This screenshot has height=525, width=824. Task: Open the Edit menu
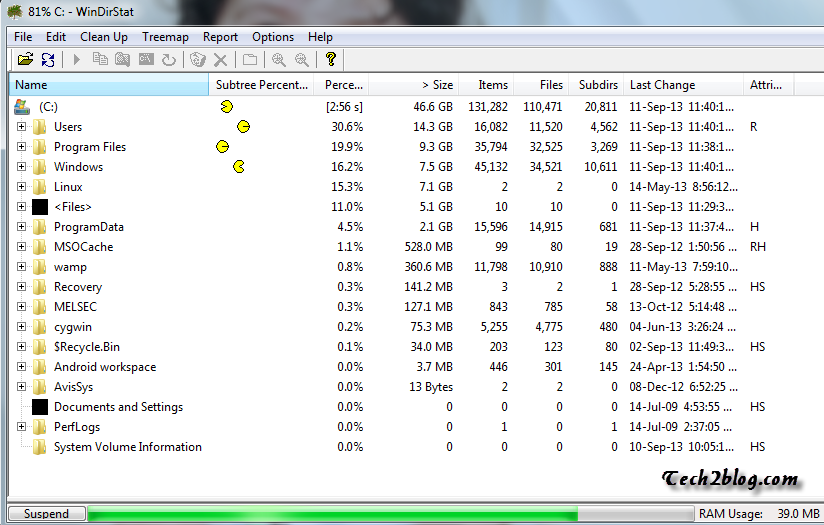[x=56, y=37]
